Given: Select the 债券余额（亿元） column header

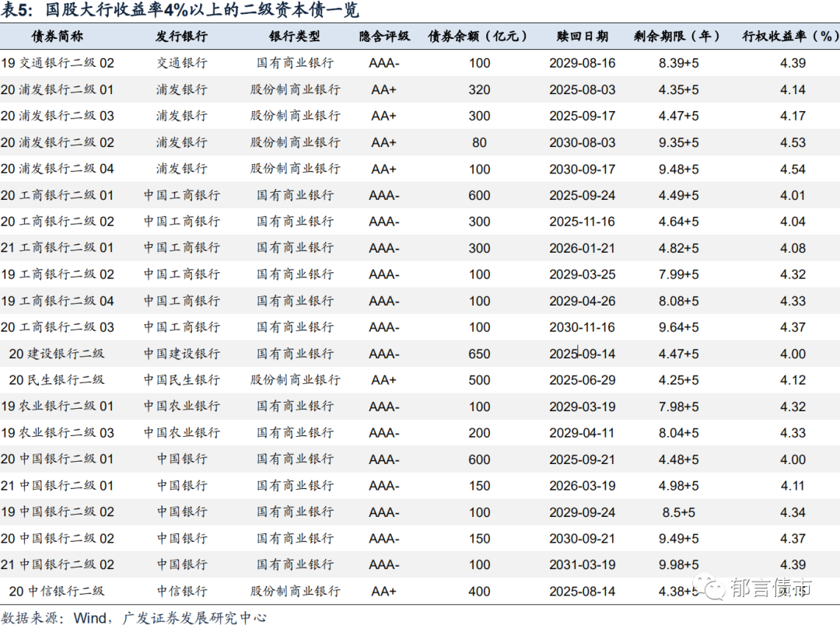Looking at the screenshot, I should click(479, 36).
